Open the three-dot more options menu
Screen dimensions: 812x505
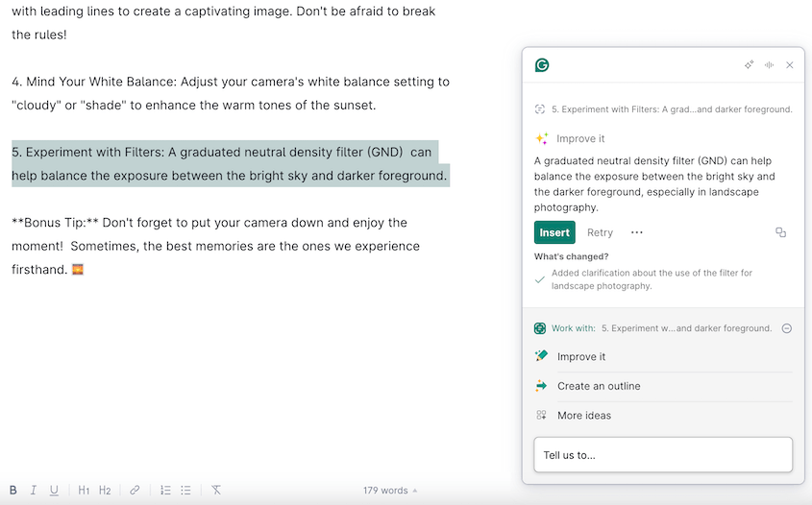point(636,233)
